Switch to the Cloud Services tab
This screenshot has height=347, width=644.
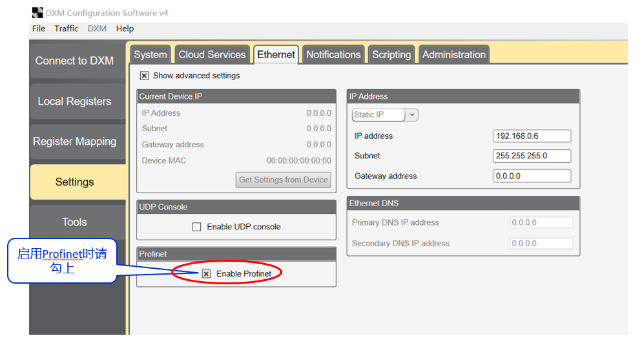[212, 55]
